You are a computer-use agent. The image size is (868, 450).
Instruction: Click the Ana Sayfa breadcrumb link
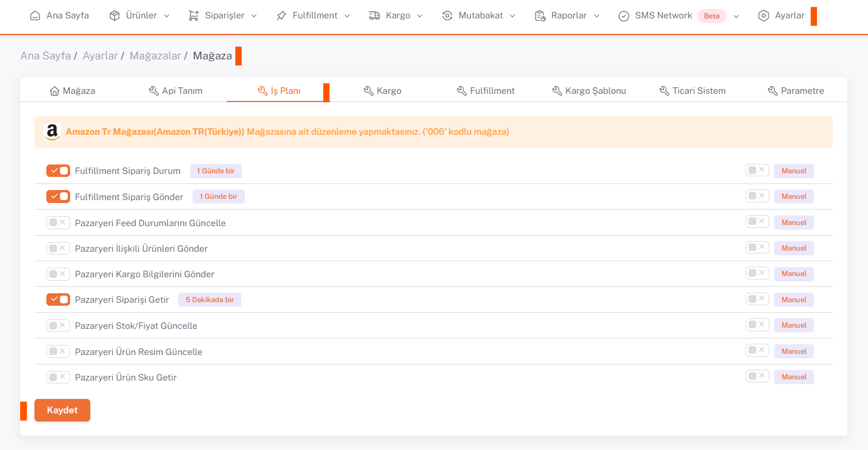click(46, 56)
